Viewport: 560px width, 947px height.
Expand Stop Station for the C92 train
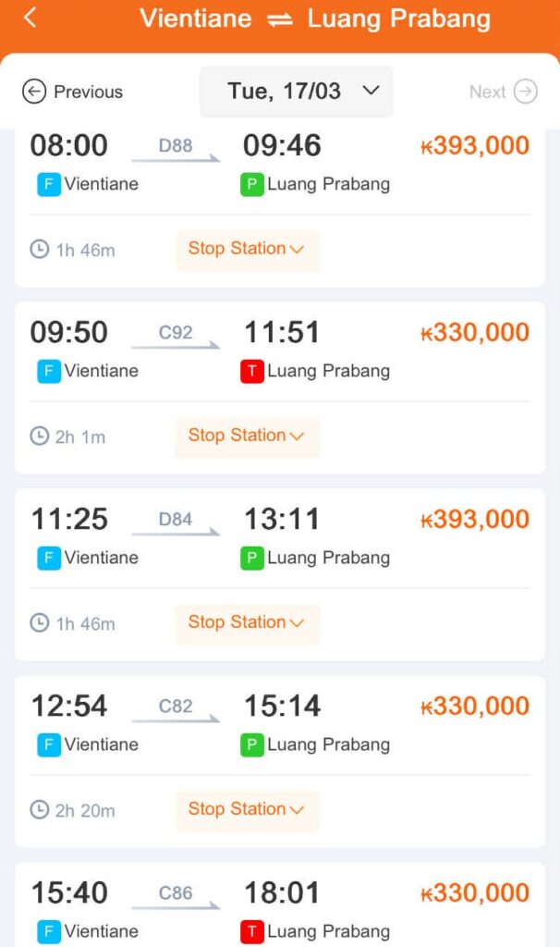tap(247, 437)
